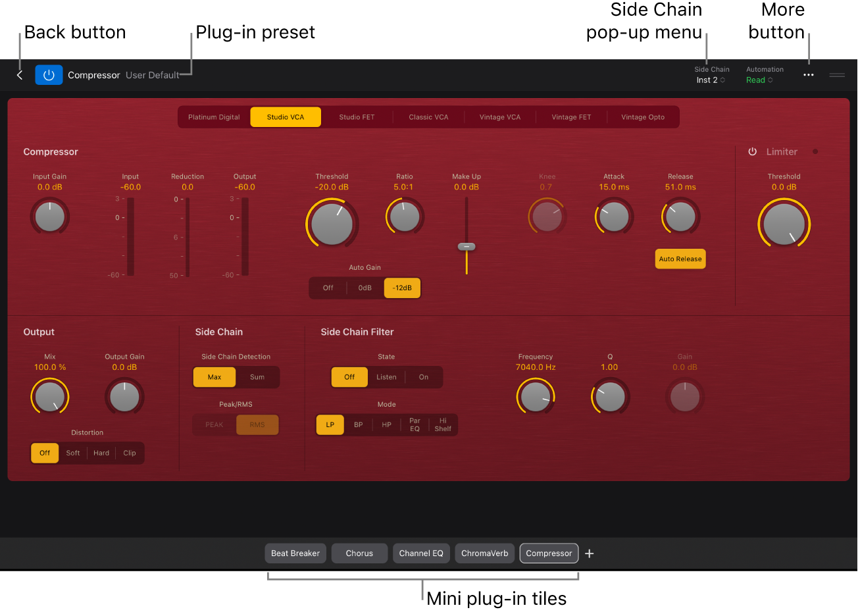Open the More options ellipsis button
The width and height of the screenshot is (858, 616).
click(809, 75)
